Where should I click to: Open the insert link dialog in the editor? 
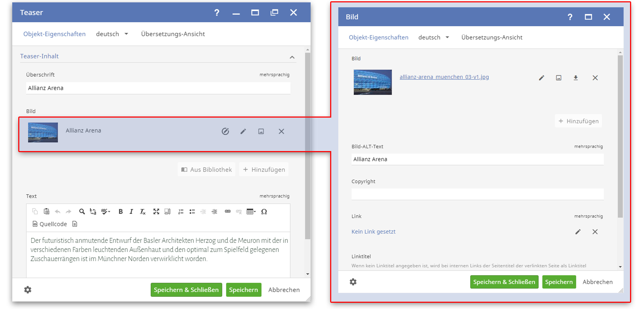[227, 212]
